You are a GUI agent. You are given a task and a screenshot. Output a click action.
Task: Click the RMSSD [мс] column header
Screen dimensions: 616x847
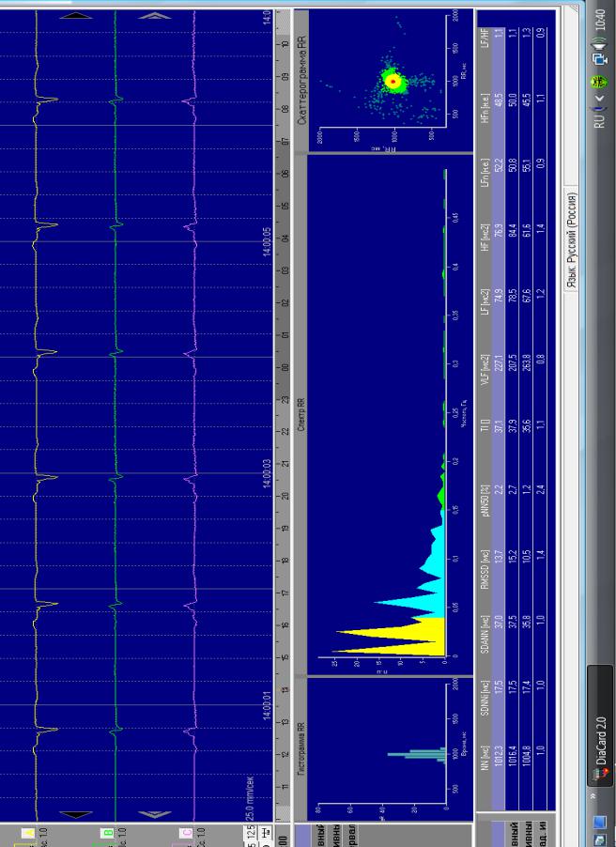coord(485,569)
